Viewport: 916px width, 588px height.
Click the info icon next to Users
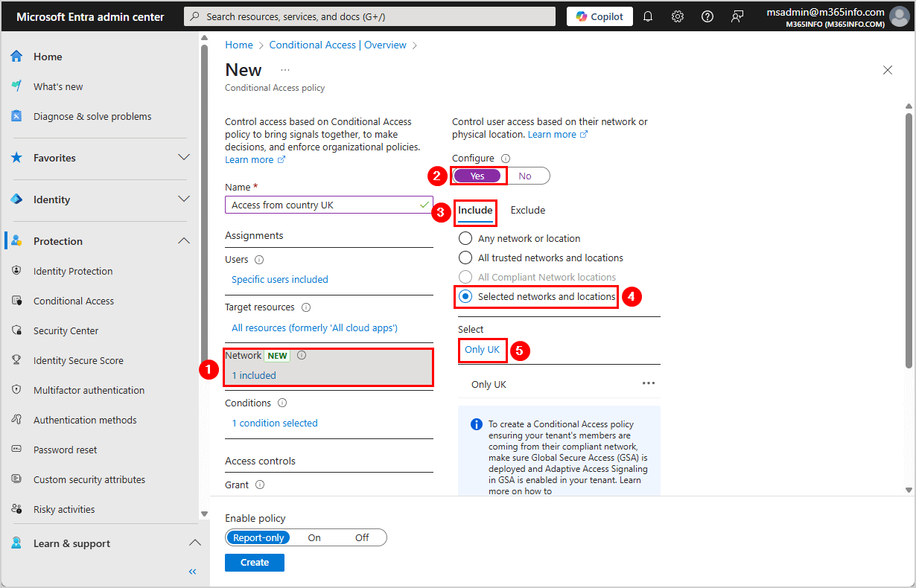pos(259,260)
